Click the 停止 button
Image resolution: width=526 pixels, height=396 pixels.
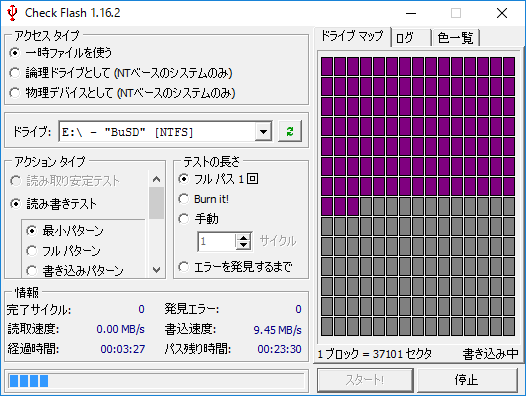pos(467,380)
